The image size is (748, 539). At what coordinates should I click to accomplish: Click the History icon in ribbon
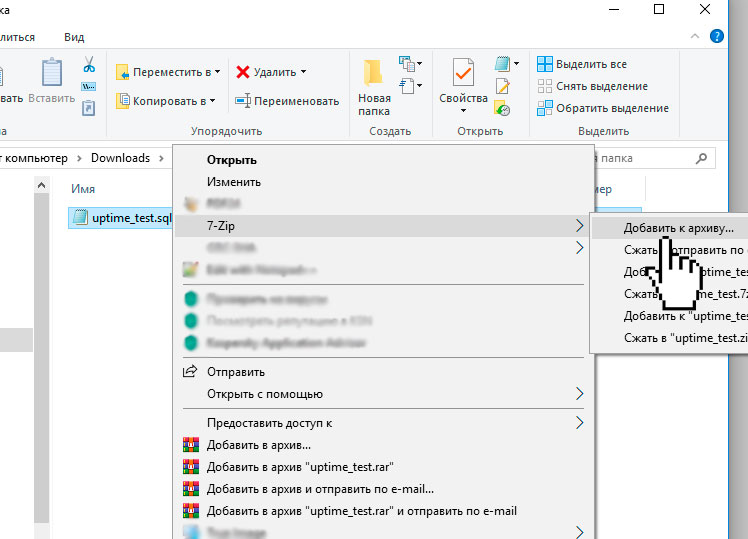pos(502,108)
